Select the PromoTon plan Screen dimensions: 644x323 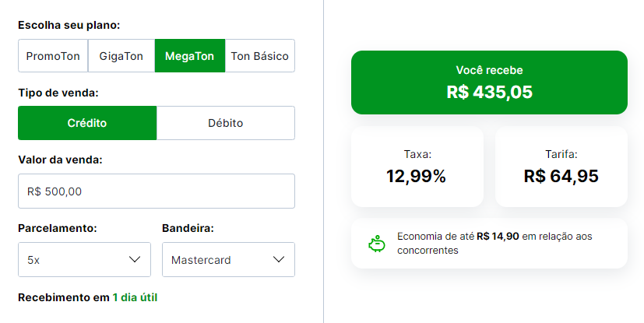(53, 56)
